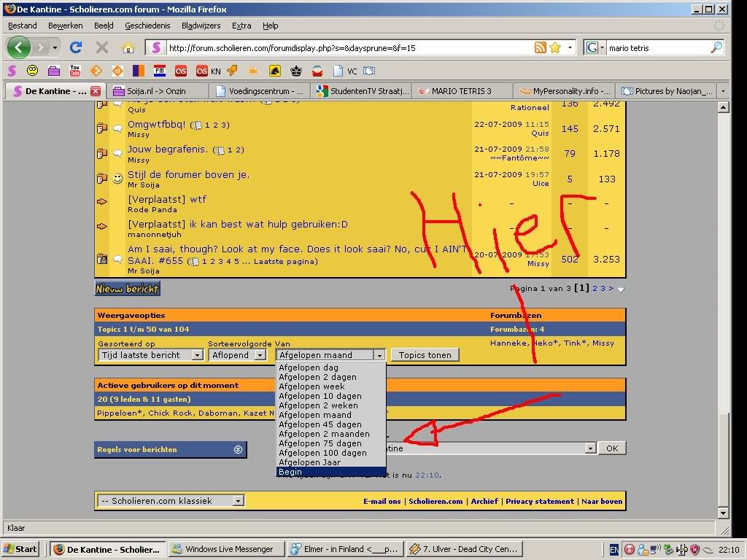Open the list all tabs dropdown

tap(723, 91)
